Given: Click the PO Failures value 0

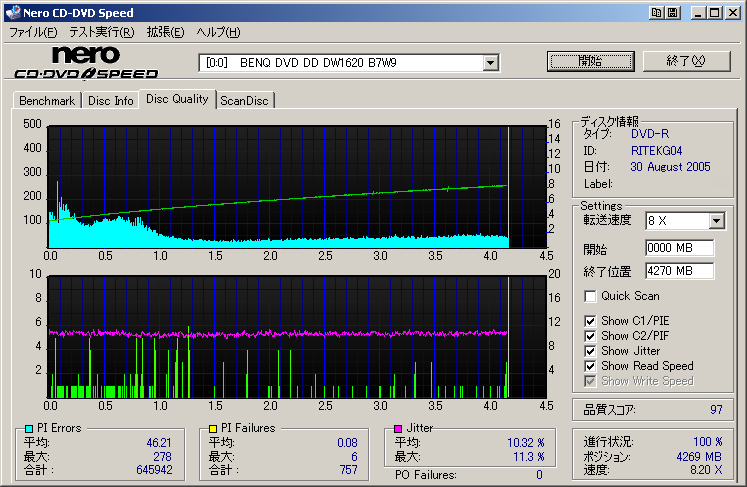Looking at the screenshot, I should pyautogui.click(x=539, y=475).
